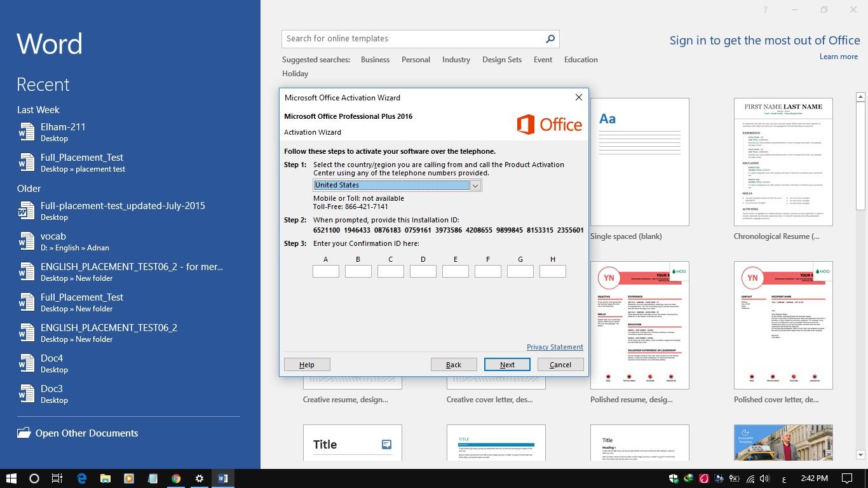Select the Polished resume template thumbnail
868x488 pixels.
[640, 325]
